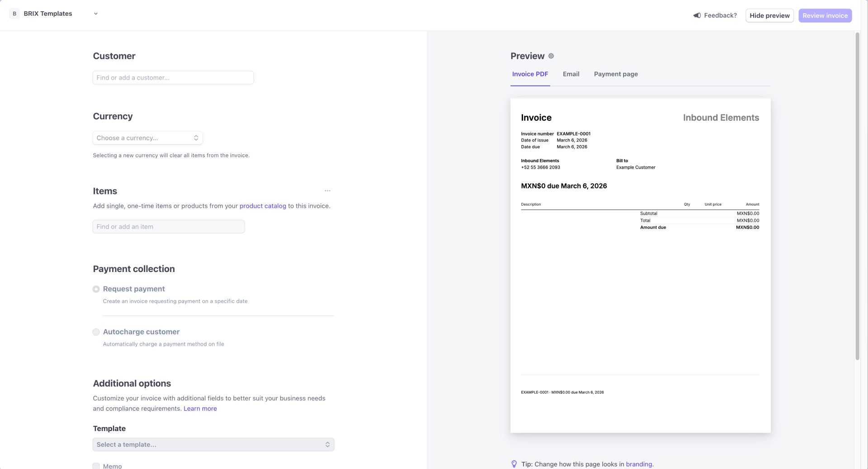Click the Subtotal row label
The width and height of the screenshot is (868, 469).
coord(649,213)
